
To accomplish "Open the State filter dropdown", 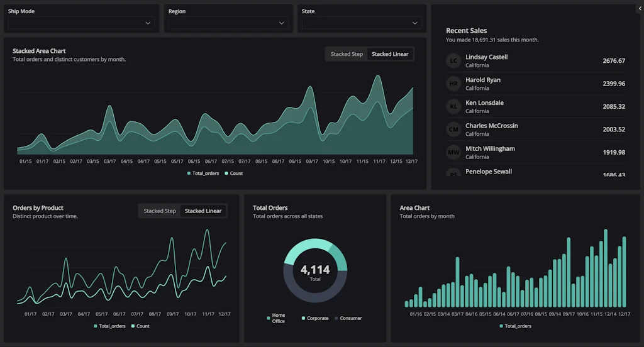I will tap(362, 23).
